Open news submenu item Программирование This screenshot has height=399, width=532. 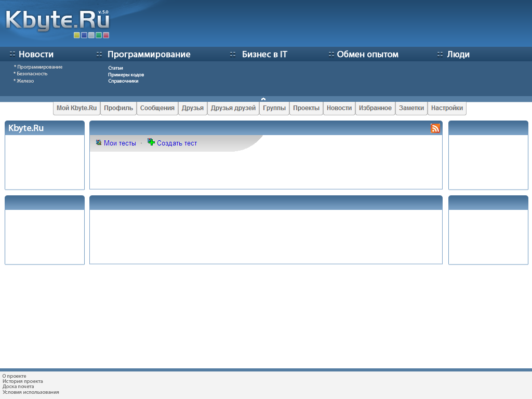39,67
